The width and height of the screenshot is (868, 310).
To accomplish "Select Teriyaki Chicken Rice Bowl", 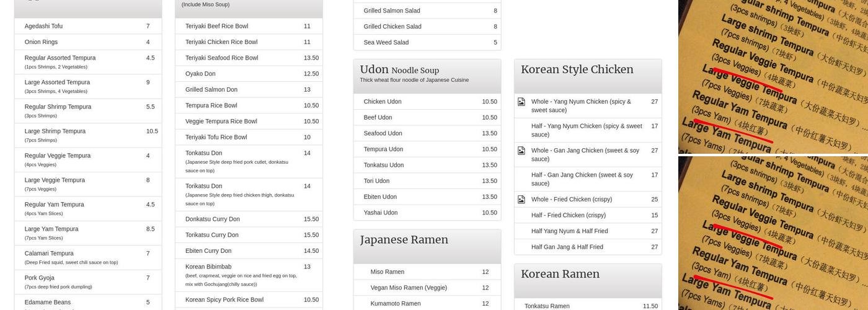I will click(249, 42).
